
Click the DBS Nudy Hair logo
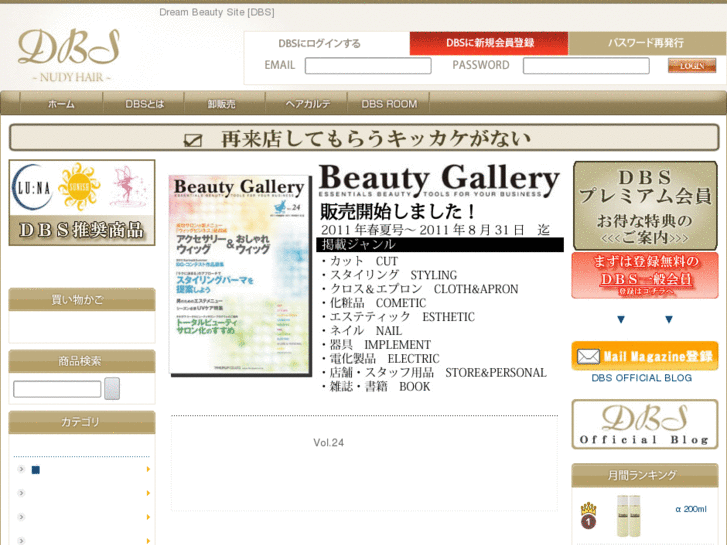coord(69,55)
